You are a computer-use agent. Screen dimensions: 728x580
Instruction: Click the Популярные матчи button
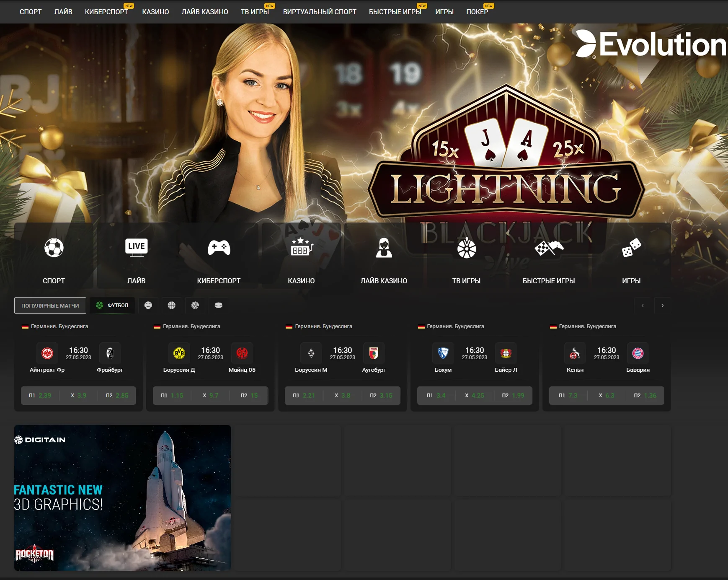tap(50, 306)
